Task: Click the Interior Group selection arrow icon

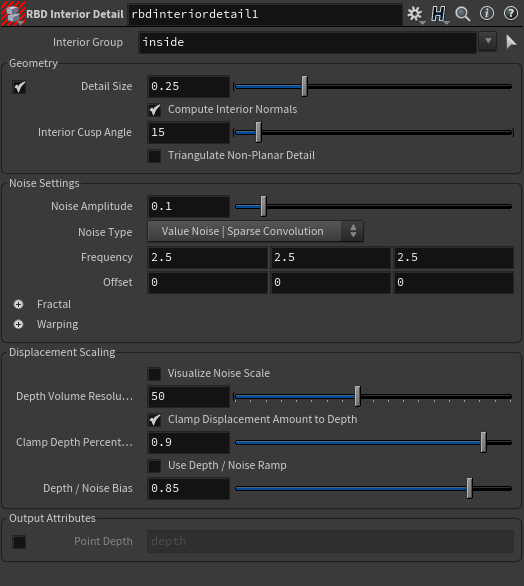Action: 511,42
